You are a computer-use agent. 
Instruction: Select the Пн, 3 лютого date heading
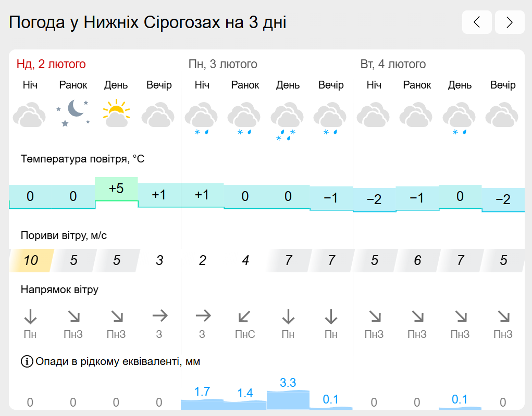point(223,64)
